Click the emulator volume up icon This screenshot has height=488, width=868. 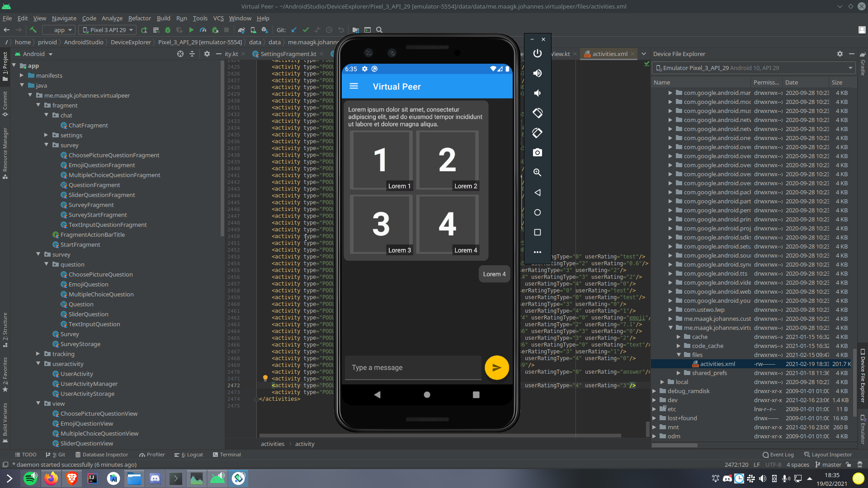(x=537, y=73)
